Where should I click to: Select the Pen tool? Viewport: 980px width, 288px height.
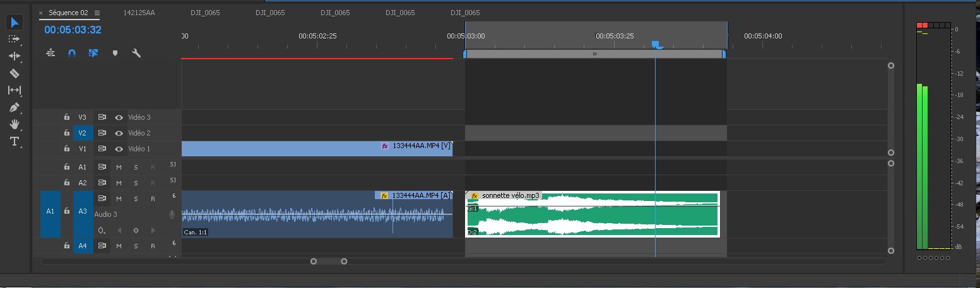click(x=15, y=107)
